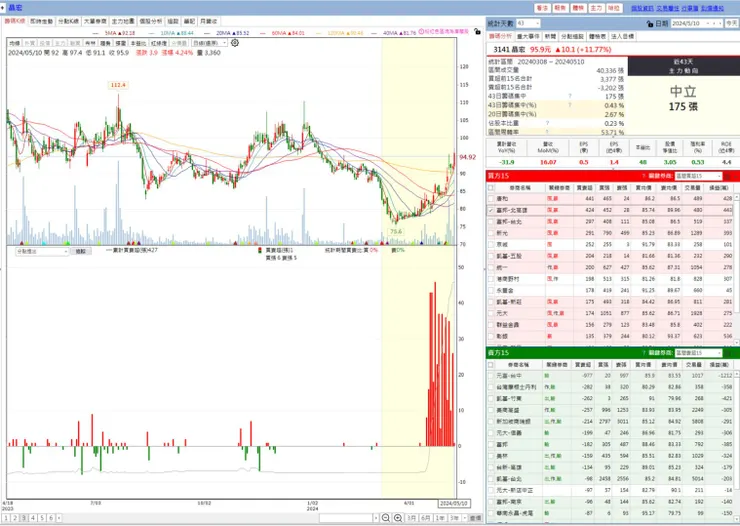The image size is (740, 526).
Task: Open the 關鍵券商 dropdown in 賣方15 header
Action: pyautogui.click(x=698, y=353)
